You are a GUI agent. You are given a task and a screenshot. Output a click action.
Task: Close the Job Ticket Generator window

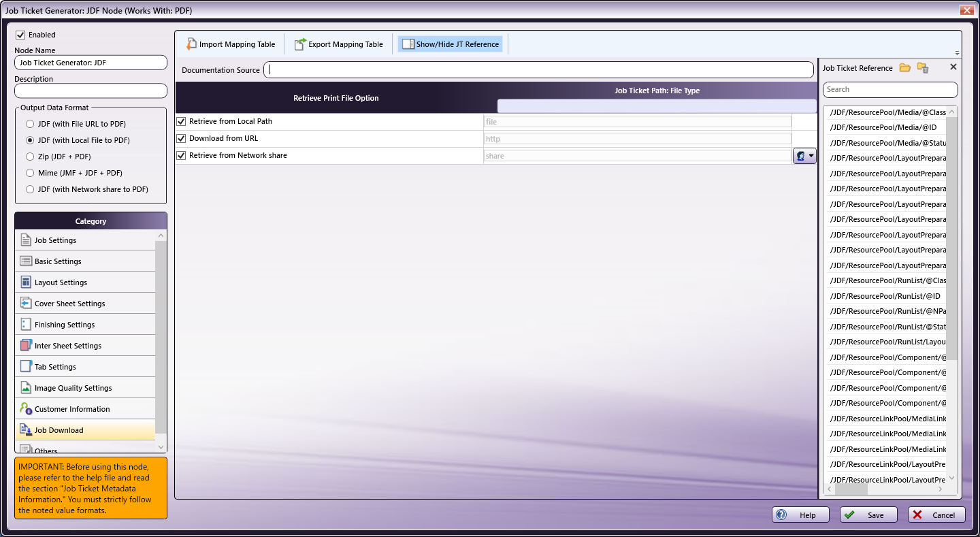click(966, 10)
